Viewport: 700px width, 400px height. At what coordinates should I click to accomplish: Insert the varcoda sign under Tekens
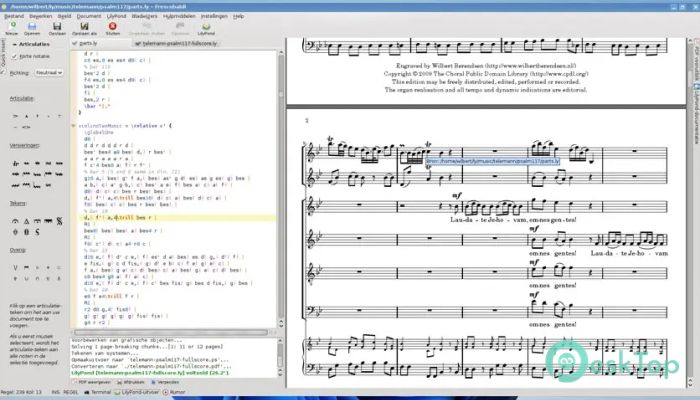pyautogui.click(x=26, y=232)
